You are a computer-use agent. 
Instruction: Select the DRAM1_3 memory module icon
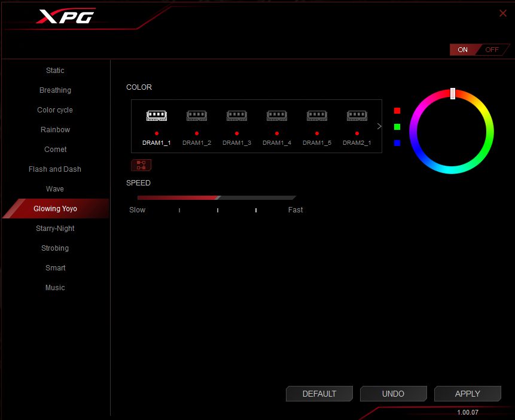point(237,115)
